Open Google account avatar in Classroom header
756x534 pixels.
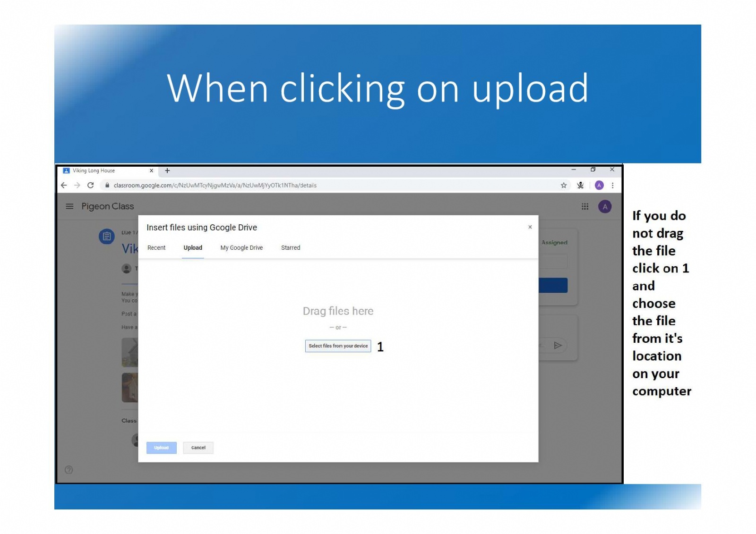coord(605,206)
